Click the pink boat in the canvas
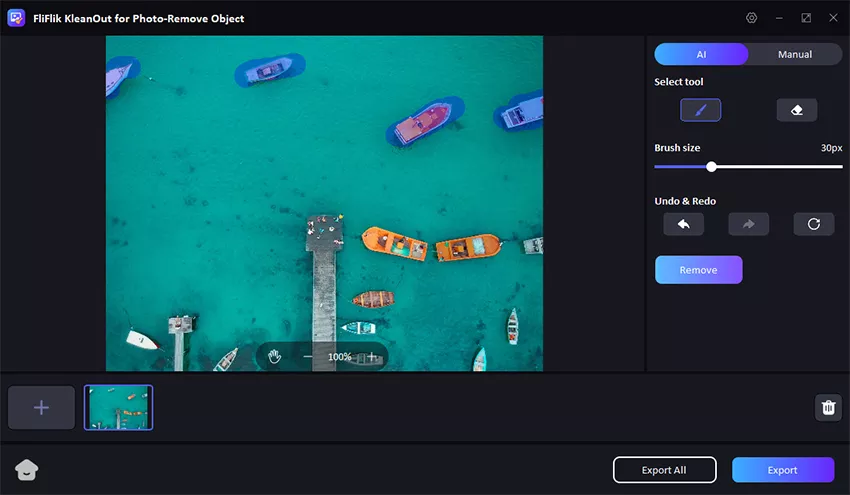Image resolution: width=850 pixels, height=495 pixels. pos(424,123)
